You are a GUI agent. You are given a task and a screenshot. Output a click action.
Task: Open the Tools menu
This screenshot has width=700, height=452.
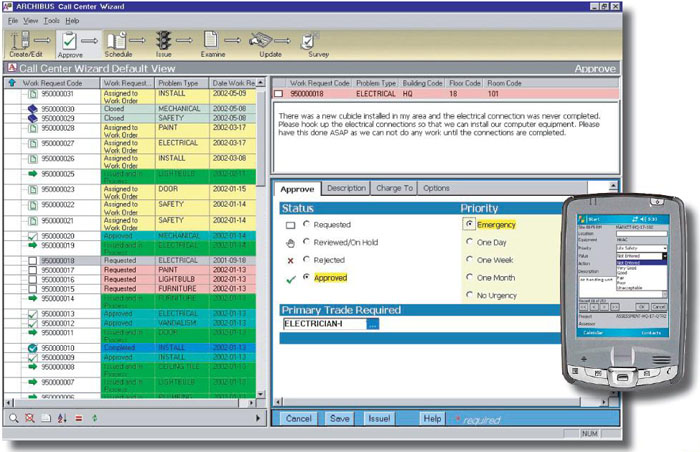[x=51, y=20]
